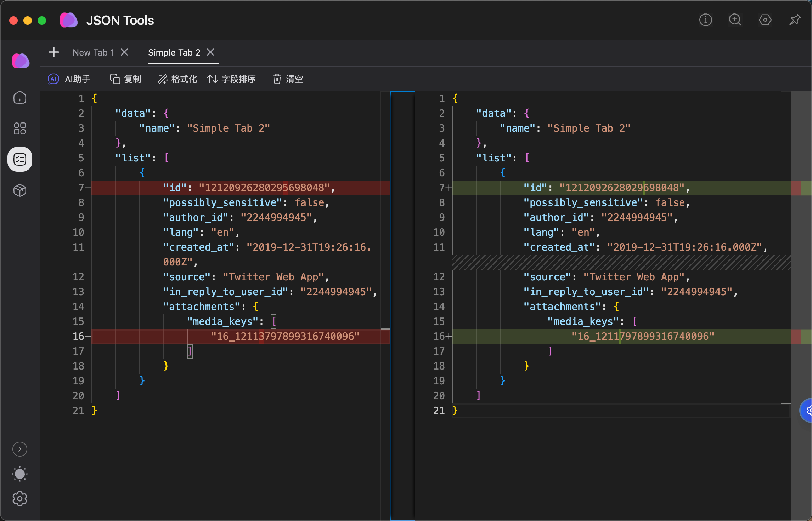Open the cube package sidebar icon
This screenshot has height=521, width=812.
pos(20,190)
